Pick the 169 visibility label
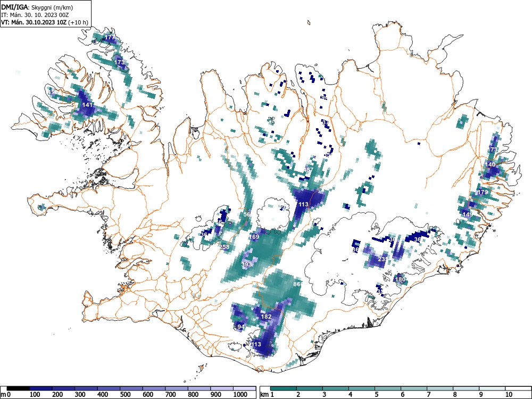The width and height of the screenshot is (532, 399). click(x=254, y=237)
